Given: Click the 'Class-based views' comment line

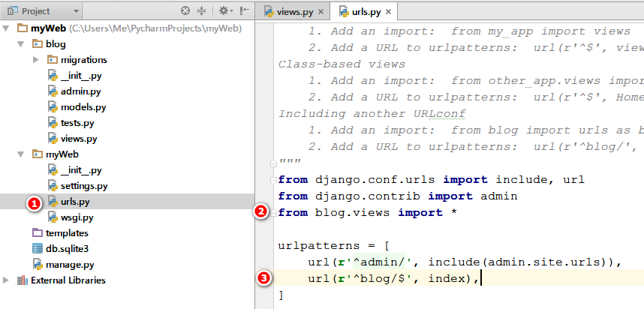Looking at the screenshot, I should point(342,64).
